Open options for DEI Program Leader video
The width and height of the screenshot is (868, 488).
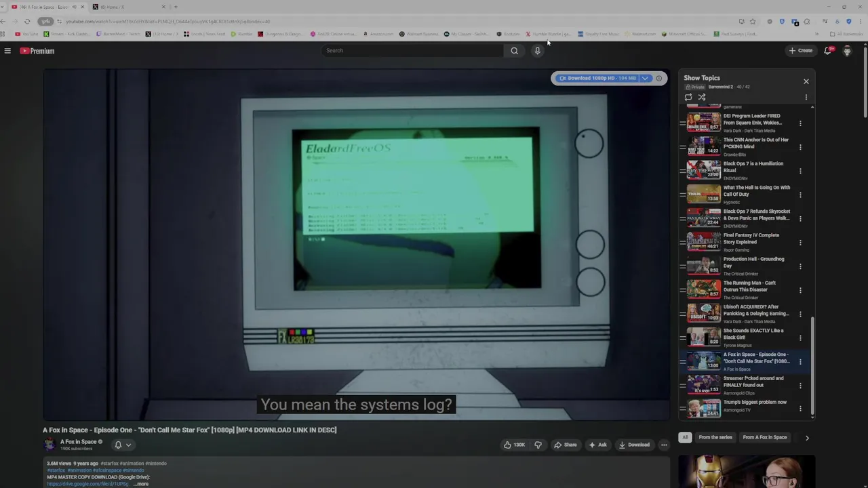(800, 123)
